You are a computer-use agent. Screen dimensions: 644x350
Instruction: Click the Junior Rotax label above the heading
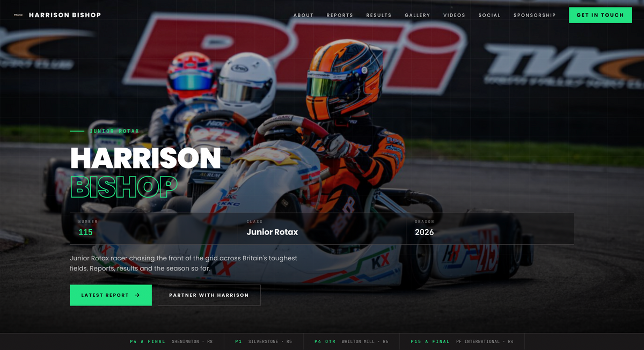pos(114,131)
